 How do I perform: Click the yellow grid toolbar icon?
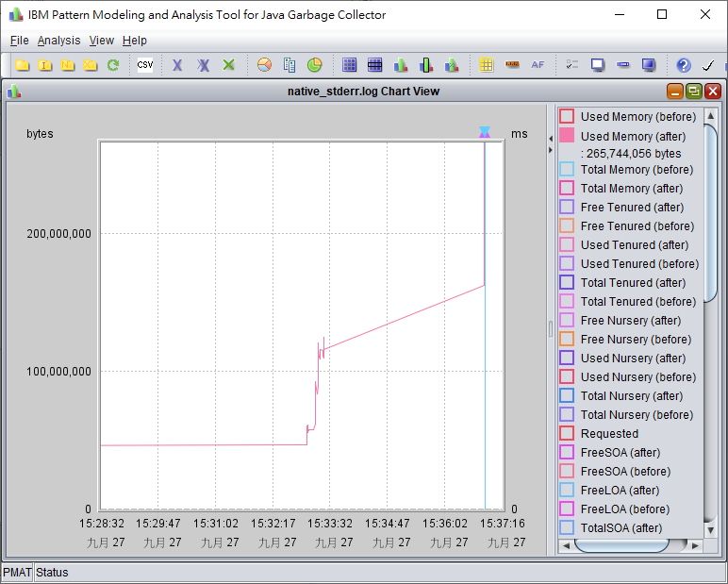point(486,65)
